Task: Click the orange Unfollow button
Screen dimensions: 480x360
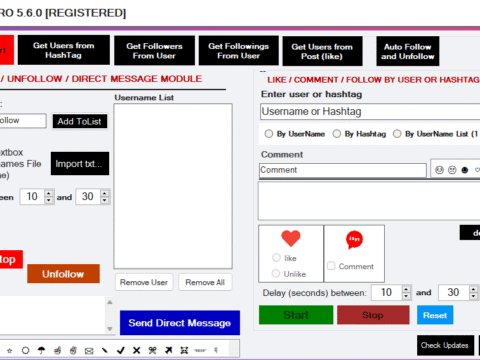Action: tap(63, 274)
